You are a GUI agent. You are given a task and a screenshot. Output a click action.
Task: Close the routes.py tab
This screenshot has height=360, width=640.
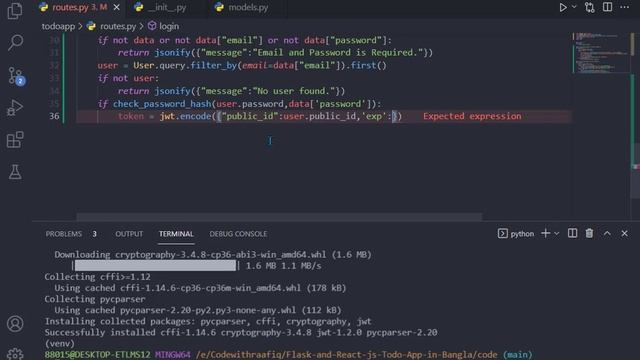(117, 7)
